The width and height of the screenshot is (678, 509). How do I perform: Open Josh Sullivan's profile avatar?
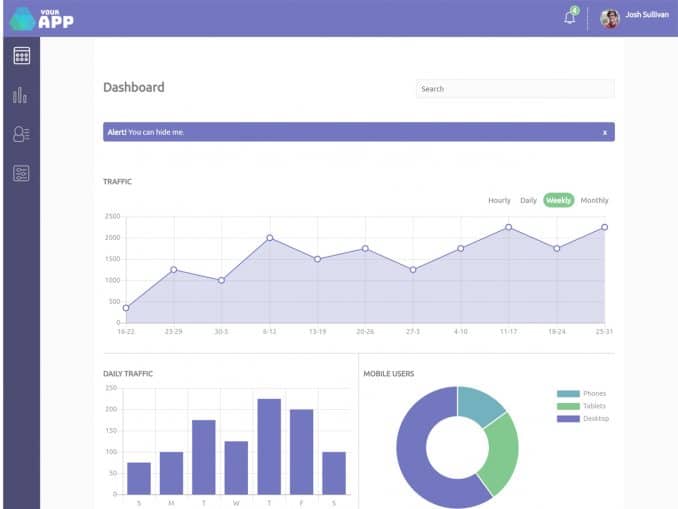coord(610,19)
